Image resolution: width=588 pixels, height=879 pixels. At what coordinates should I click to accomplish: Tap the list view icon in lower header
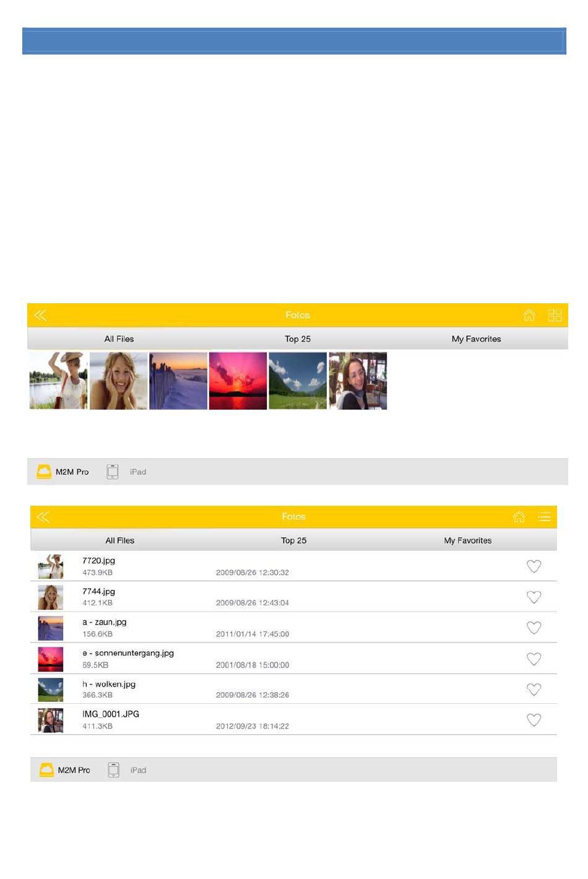(545, 517)
